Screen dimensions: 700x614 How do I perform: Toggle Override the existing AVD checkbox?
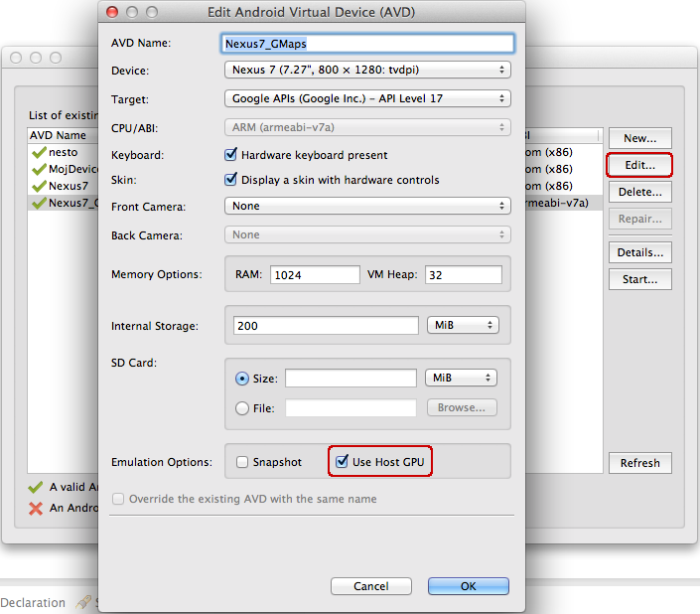(x=118, y=499)
